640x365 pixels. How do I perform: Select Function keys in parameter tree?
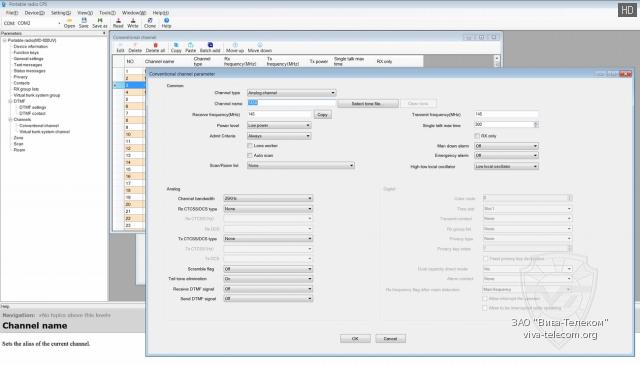(x=26, y=53)
